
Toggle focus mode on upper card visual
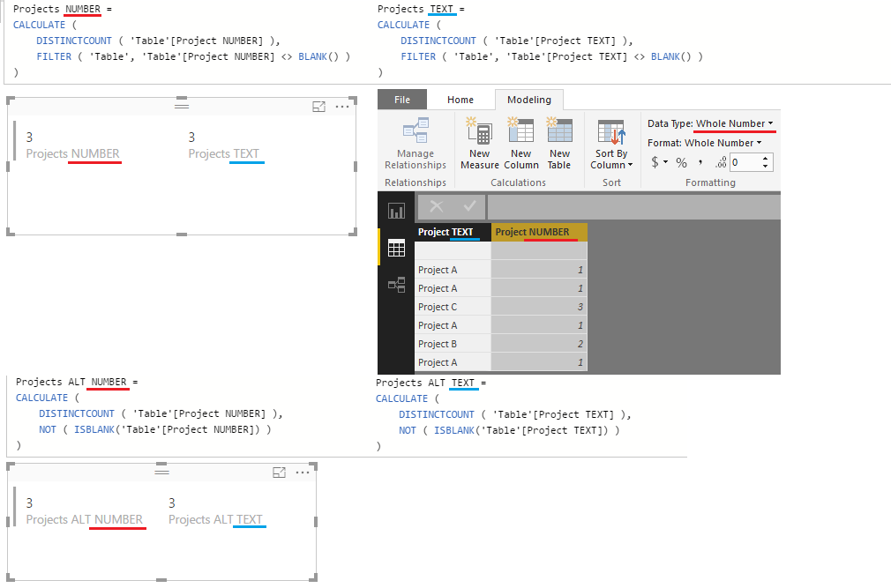(318, 106)
